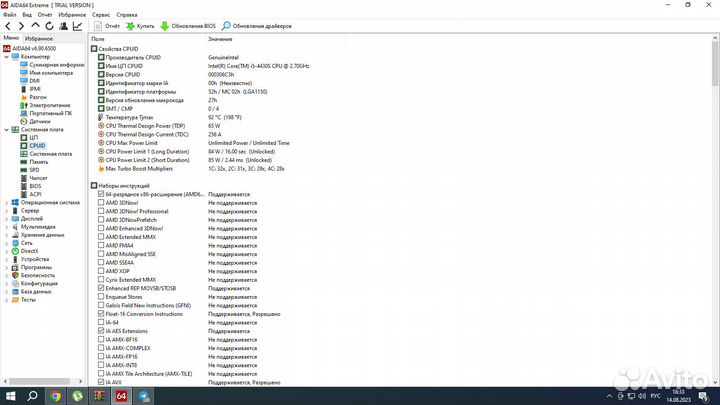
Task: Expand the Сервер tree node
Action: click(6, 211)
